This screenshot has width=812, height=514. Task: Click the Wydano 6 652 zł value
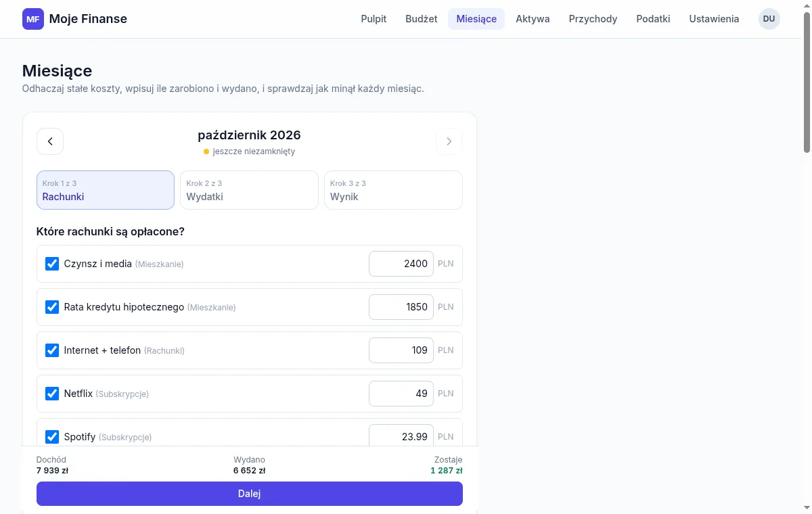point(249,471)
